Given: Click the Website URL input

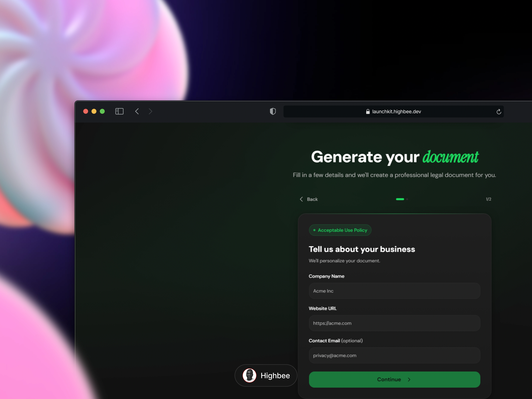Looking at the screenshot, I should click(394, 323).
